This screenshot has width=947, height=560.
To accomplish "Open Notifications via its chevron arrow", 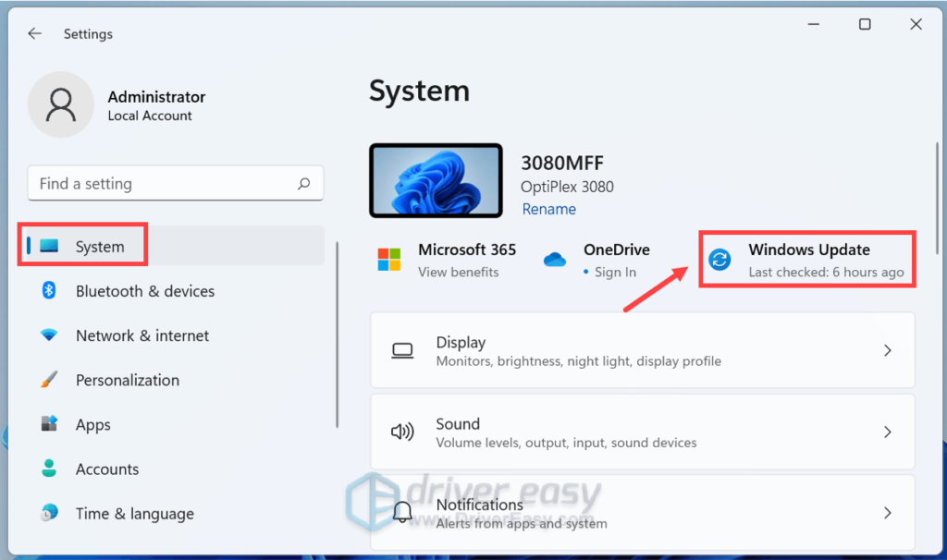I will 887,513.
